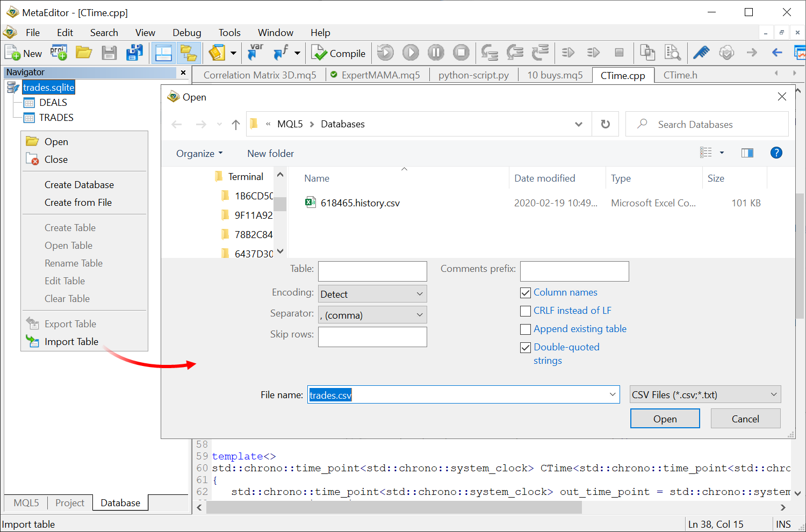Select Import Table in context menu
Viewport: 806px width, 532px height.
71,342
